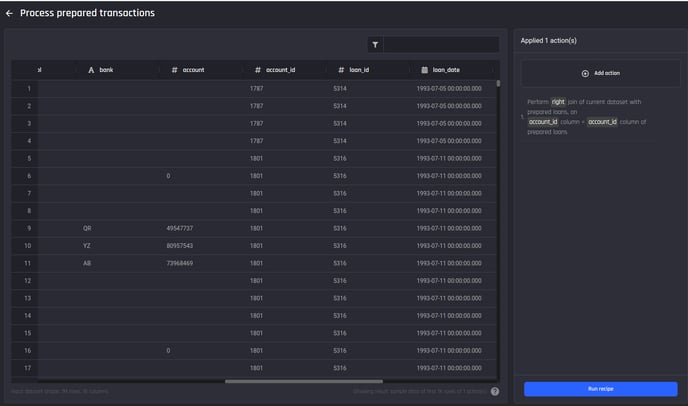Click the number icon on account column

click(174, 70)
